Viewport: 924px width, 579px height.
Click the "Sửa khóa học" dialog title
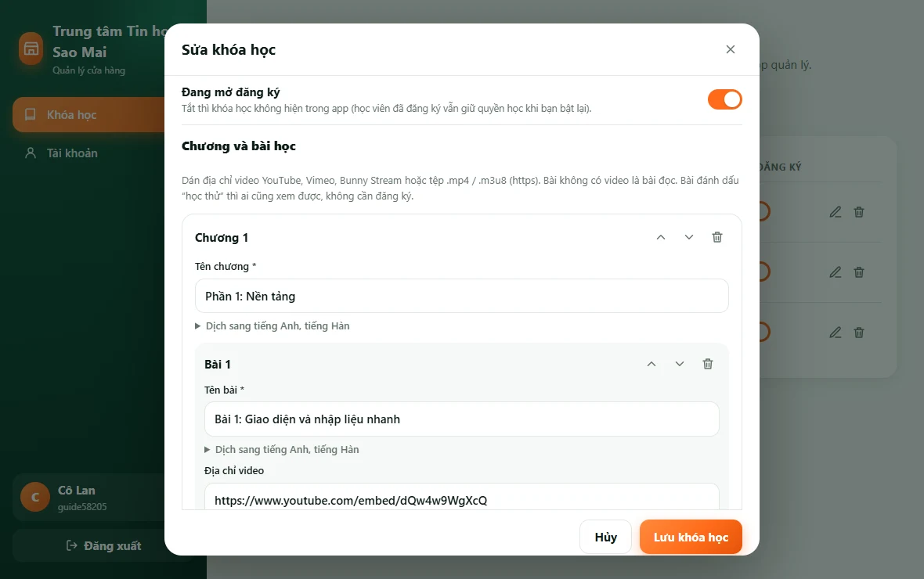click(229, 50)
